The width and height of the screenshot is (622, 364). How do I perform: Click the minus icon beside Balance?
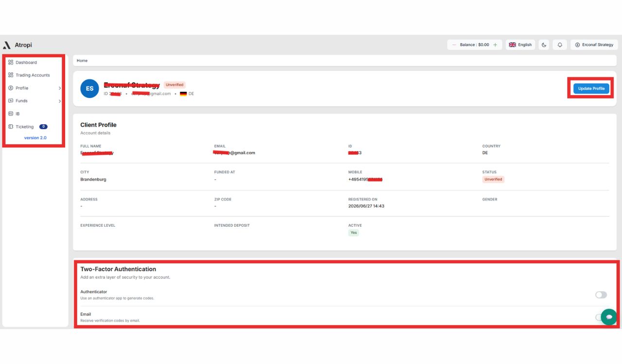pos(454,45)
